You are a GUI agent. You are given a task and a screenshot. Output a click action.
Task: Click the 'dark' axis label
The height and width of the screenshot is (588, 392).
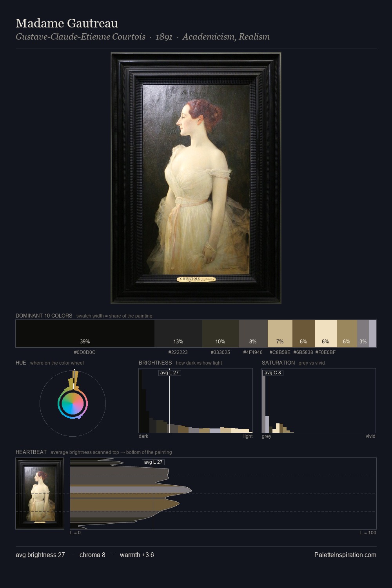point(143,436)
